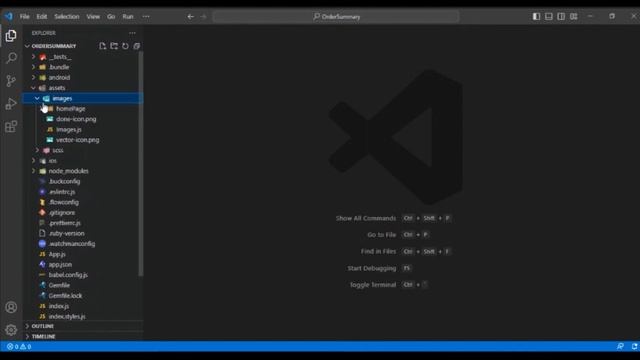Open Accounts menu icon
This screenshot has height=360, width=640.
[x=11, y=307]
